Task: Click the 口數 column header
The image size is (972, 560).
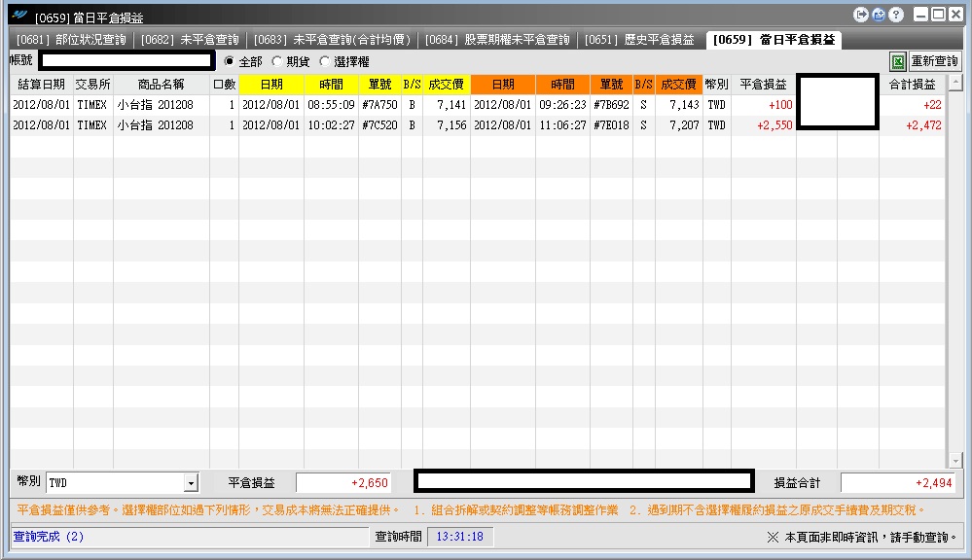Action: [225, 85]
